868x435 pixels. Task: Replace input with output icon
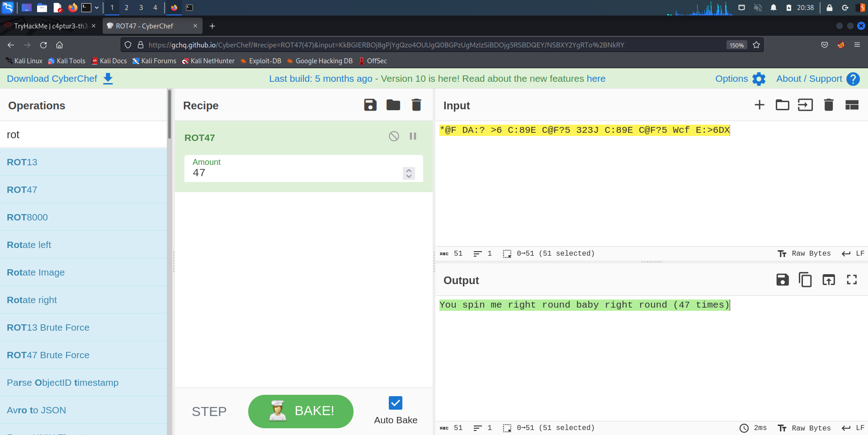828,280
